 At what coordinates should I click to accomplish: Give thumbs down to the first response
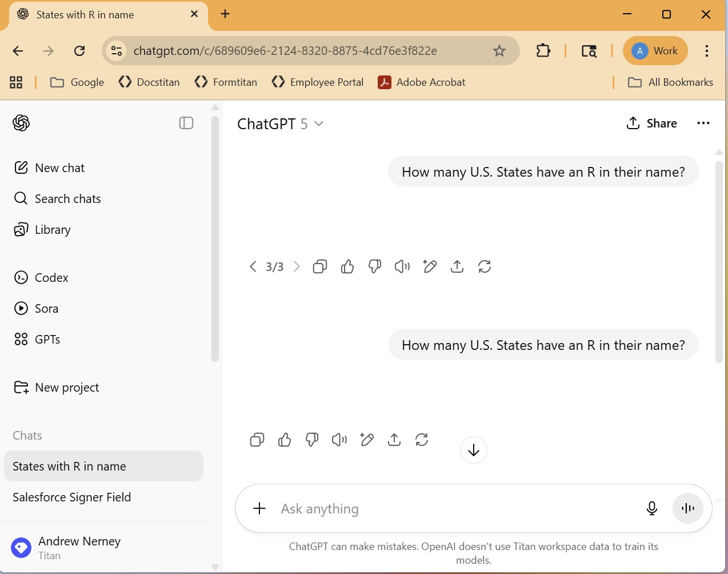point(375,266)
